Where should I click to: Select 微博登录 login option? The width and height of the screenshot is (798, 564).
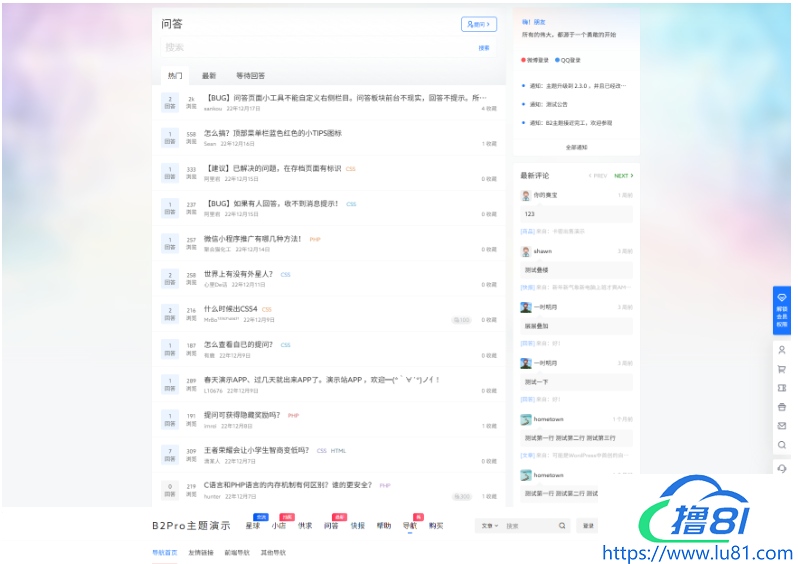click(537, 60)
